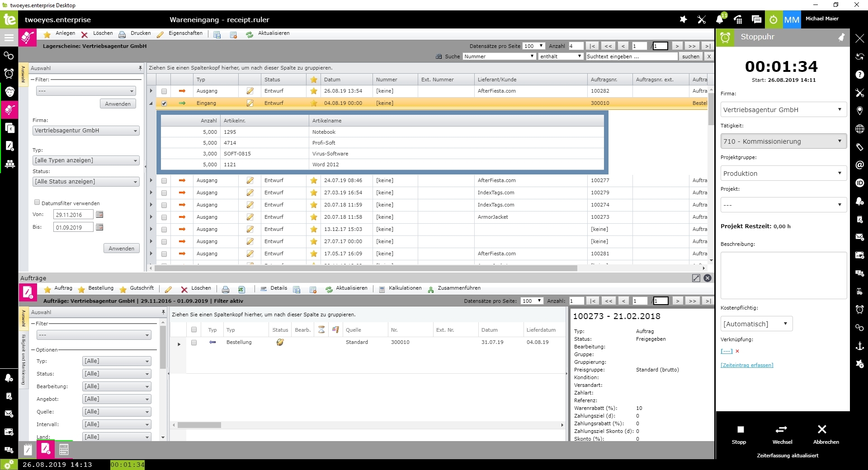Tick the Bestellung 300010 row checkbox
The height and width of the screenshot is (470, 868).
tap(194, 343)
